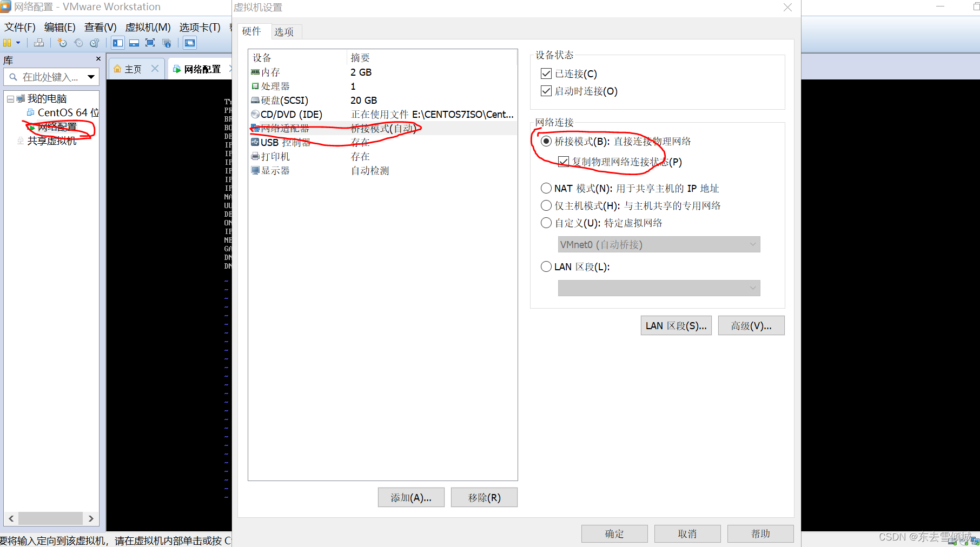
Task: Select the 仅主机模式(H) radio button
Action: [546, 205]
